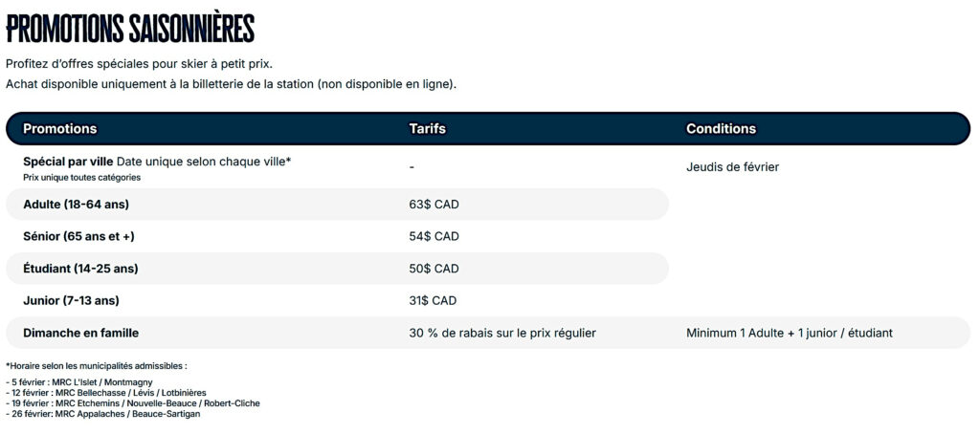The height and width of the screenshot is (434, 980).
Task: Select the 50$ CAD student price
Action: (434, 269)
